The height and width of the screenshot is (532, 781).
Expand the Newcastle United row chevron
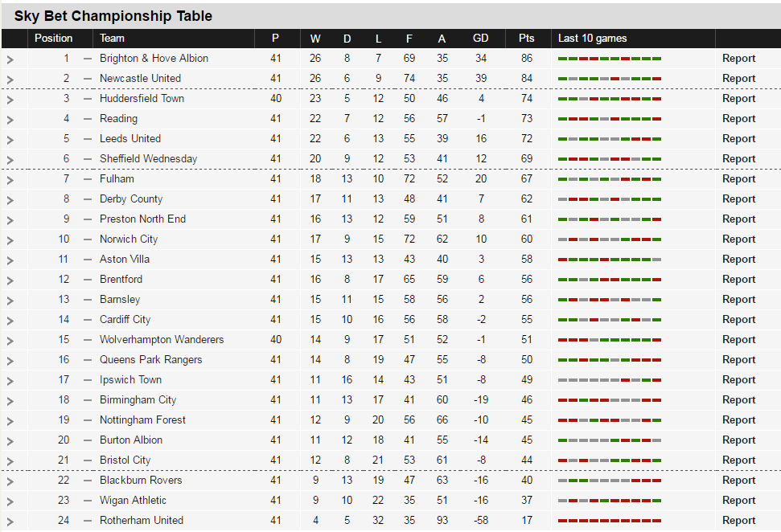tap(10, 79)
